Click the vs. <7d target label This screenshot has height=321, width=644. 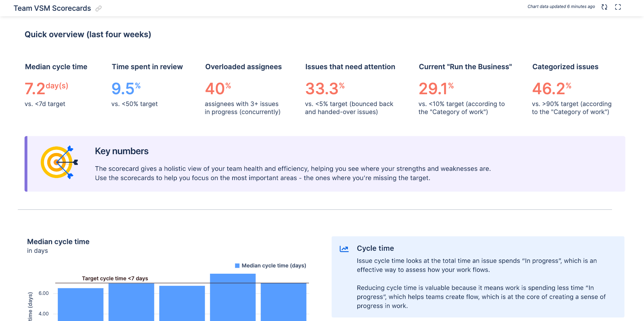point(46,104)
